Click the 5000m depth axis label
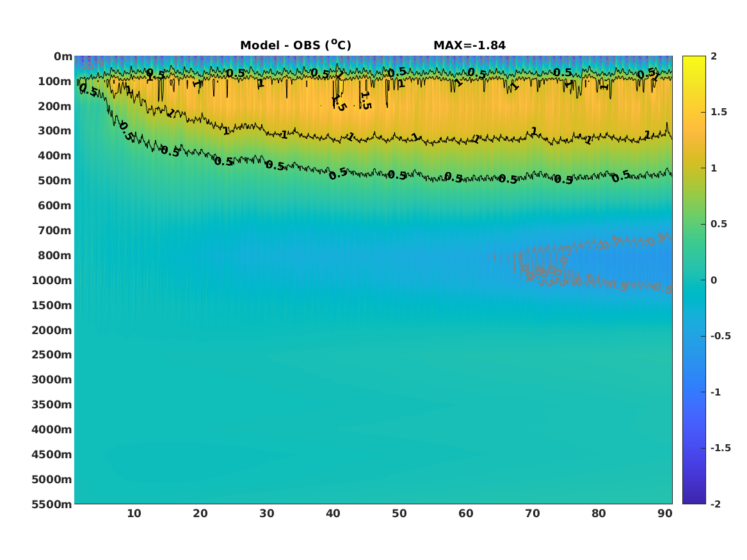 coord(52,479)
